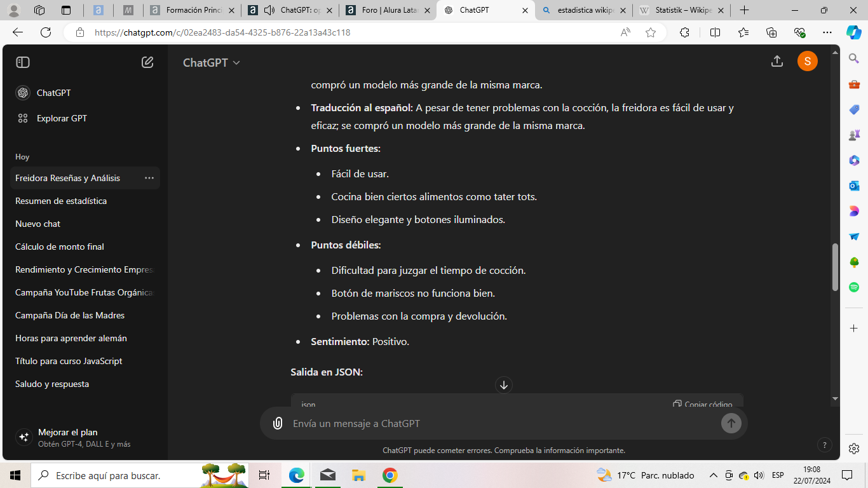Open Windows Start menu
This screenshot has height=488, width=868.
15,475
